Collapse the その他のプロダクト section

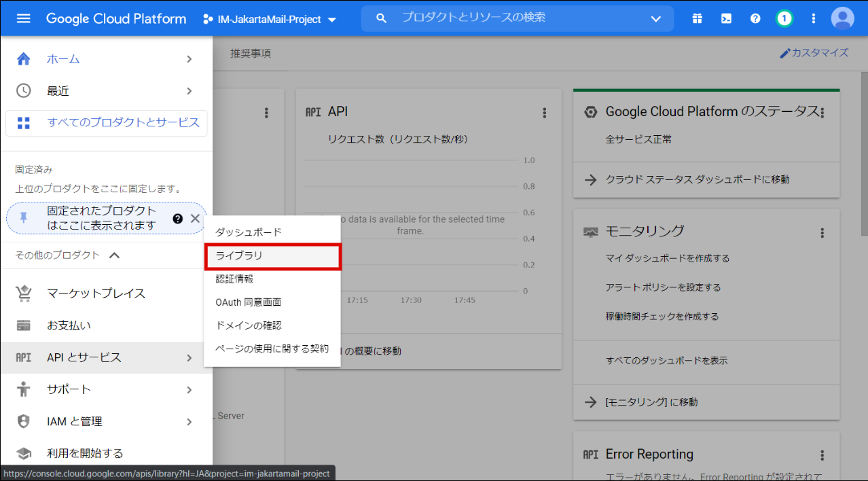tap(115, 255)
